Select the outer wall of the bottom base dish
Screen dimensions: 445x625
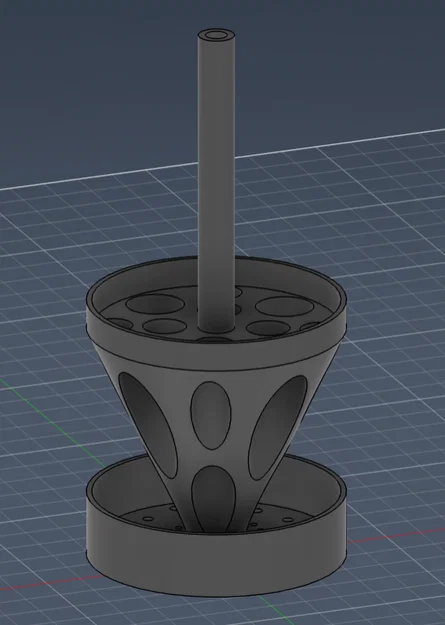216,566
